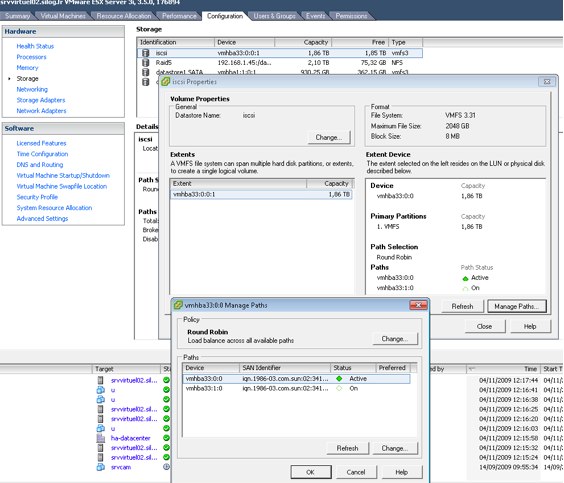Open Network Adapters in the Hardware panel

pos(41,111)
